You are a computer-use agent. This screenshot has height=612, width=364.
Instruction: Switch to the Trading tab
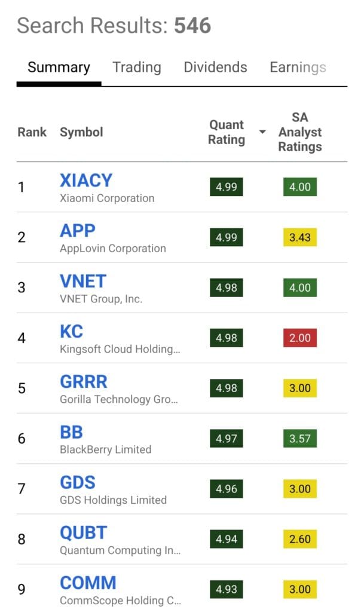tap(136, 67)
